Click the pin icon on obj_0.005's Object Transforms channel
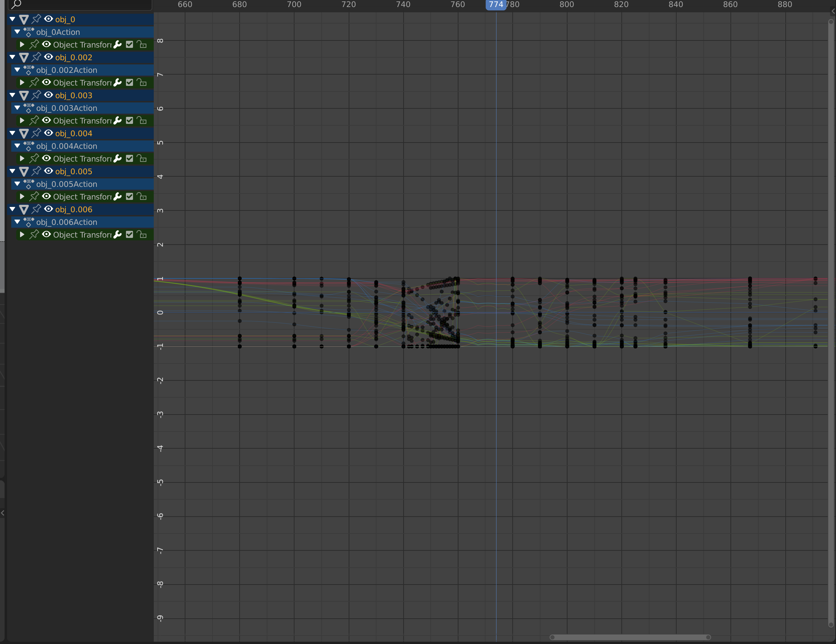 coord(34,196)
